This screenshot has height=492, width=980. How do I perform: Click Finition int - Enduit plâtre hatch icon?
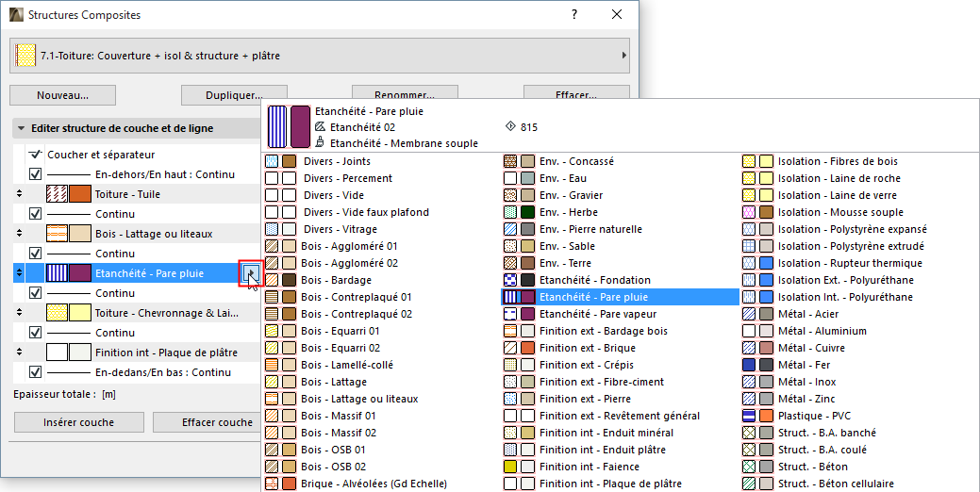pyautogui.click(x=510, y=450)
